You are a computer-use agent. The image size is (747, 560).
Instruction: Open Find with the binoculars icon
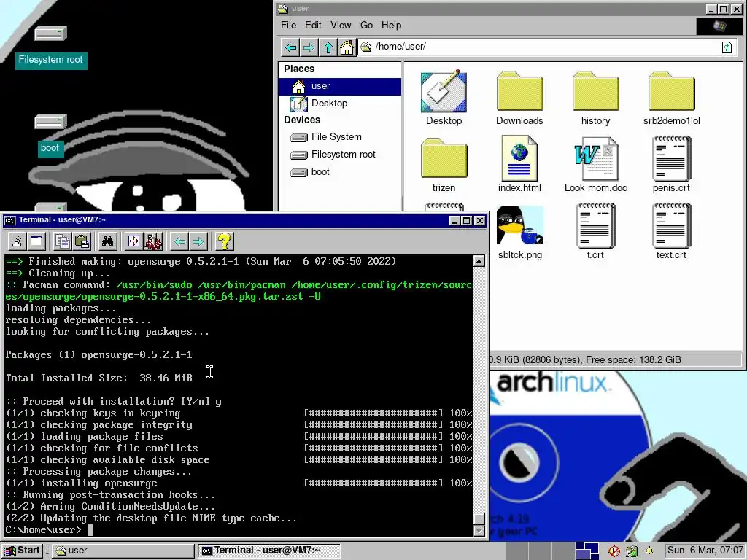pos(108,241)
